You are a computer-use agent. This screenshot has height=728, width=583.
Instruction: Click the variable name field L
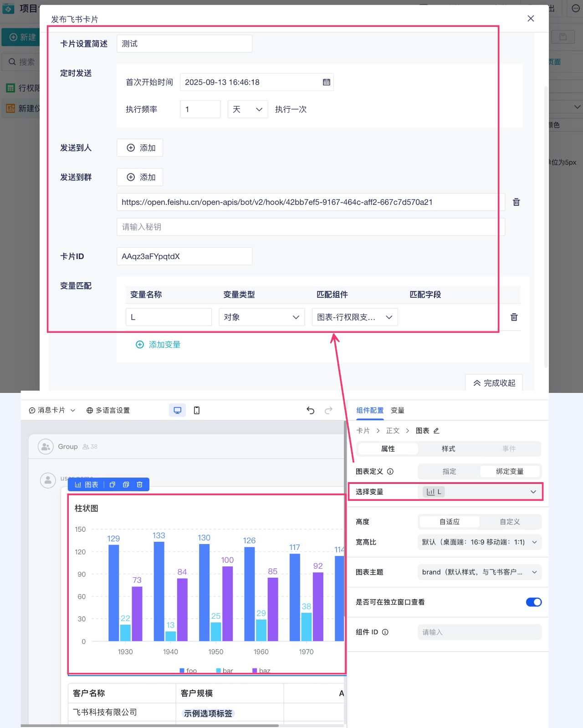(169, 317)
